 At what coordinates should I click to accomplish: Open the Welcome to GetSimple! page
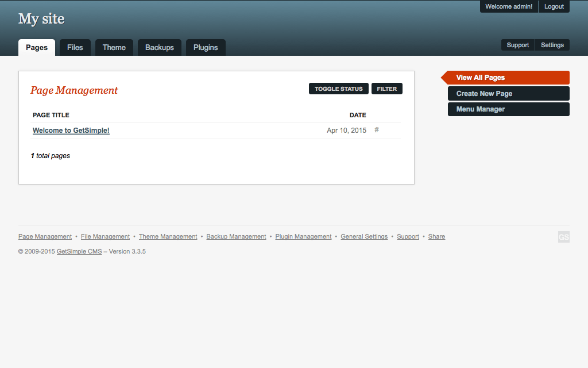point(71,131)
